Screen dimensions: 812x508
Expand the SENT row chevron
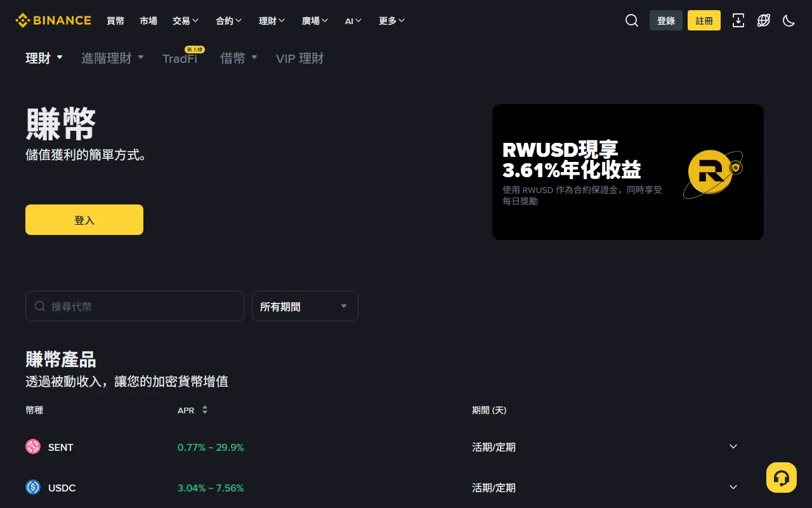733,447
